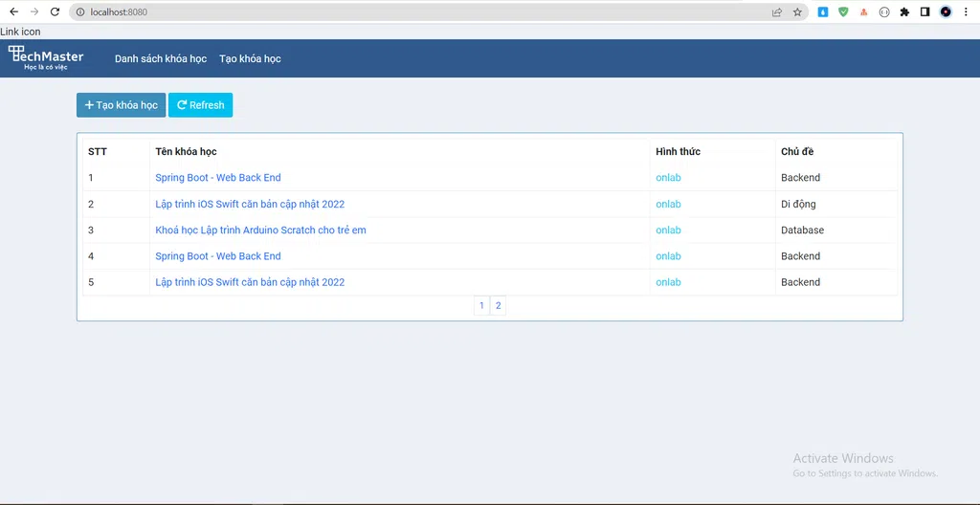The height and width of the screenshot is (505, 980).
Task: Share this page via the share icon
Action: (x=777, y=11)
